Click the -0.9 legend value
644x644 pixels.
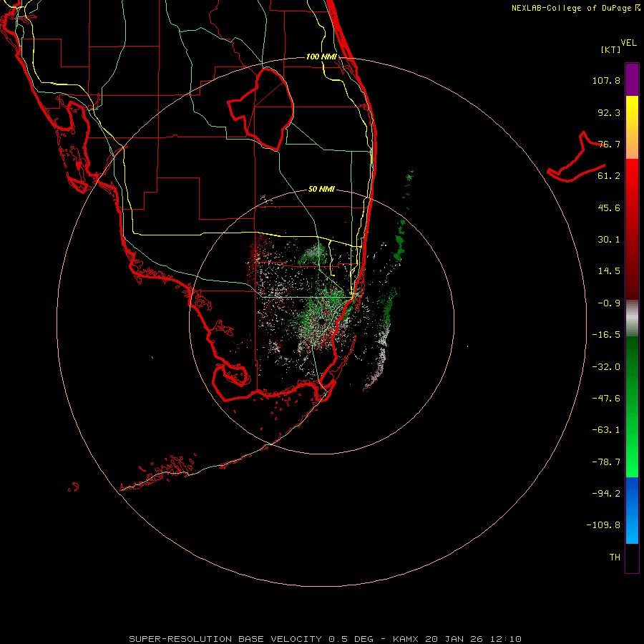click(x=609, y=303)
